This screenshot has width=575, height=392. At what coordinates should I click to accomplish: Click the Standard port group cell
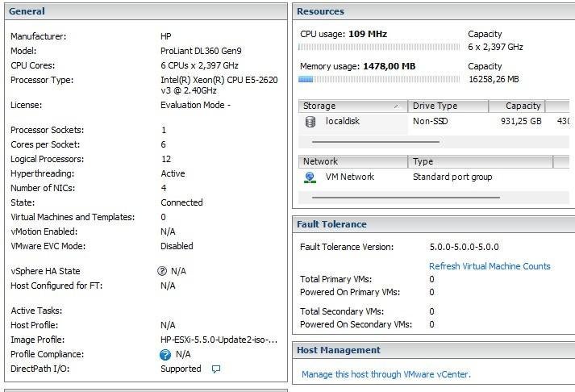452,177
